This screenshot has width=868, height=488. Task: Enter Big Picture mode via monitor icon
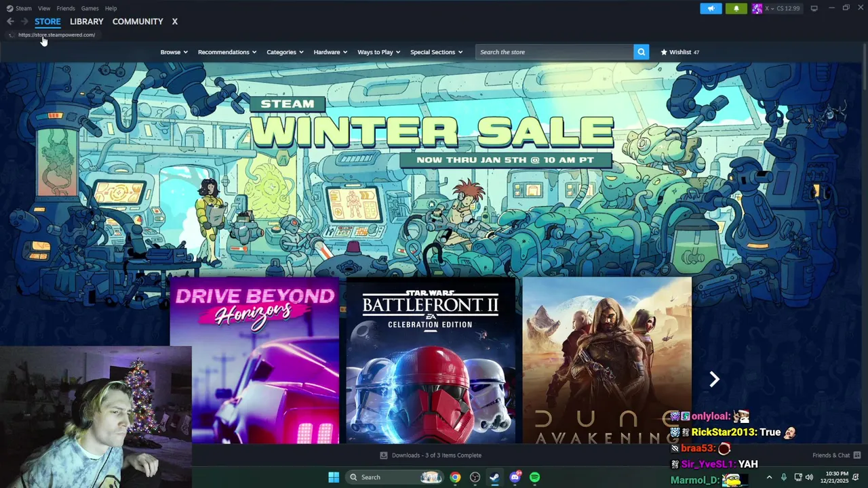(x=814, y=8)
